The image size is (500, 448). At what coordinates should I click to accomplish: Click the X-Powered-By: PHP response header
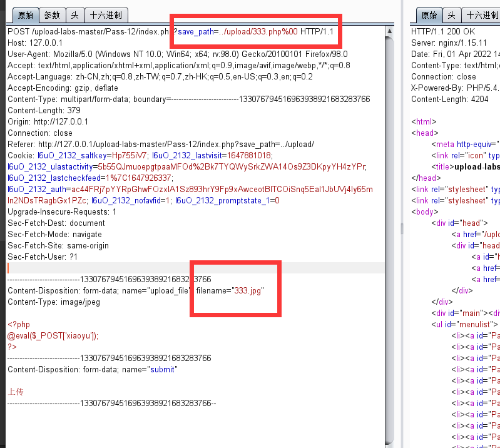[456, 88]
